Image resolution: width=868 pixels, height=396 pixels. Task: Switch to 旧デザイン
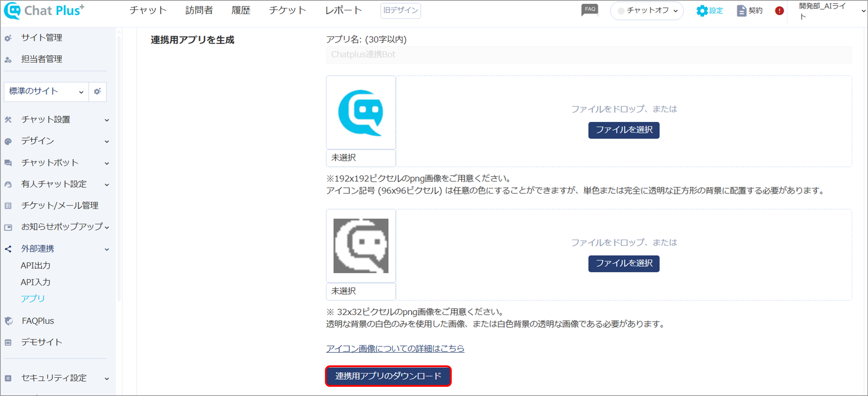click(x=400, y=10)
